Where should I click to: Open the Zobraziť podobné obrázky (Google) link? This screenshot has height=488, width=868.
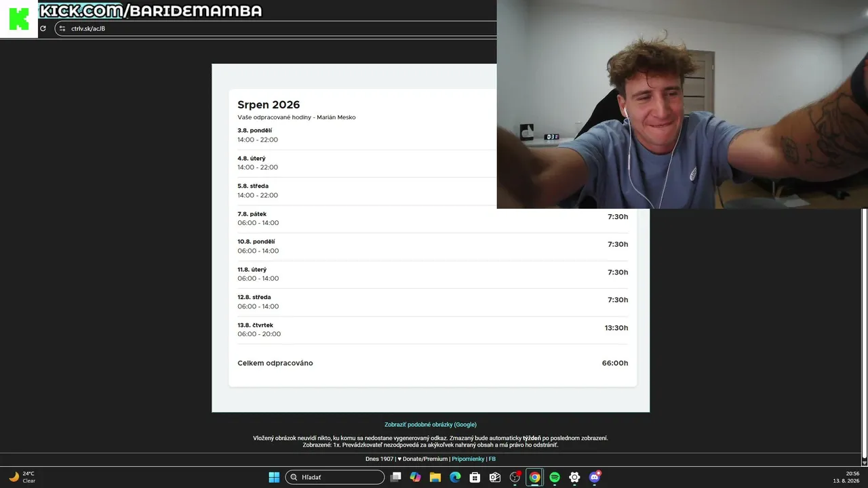(x=431, y=425)
